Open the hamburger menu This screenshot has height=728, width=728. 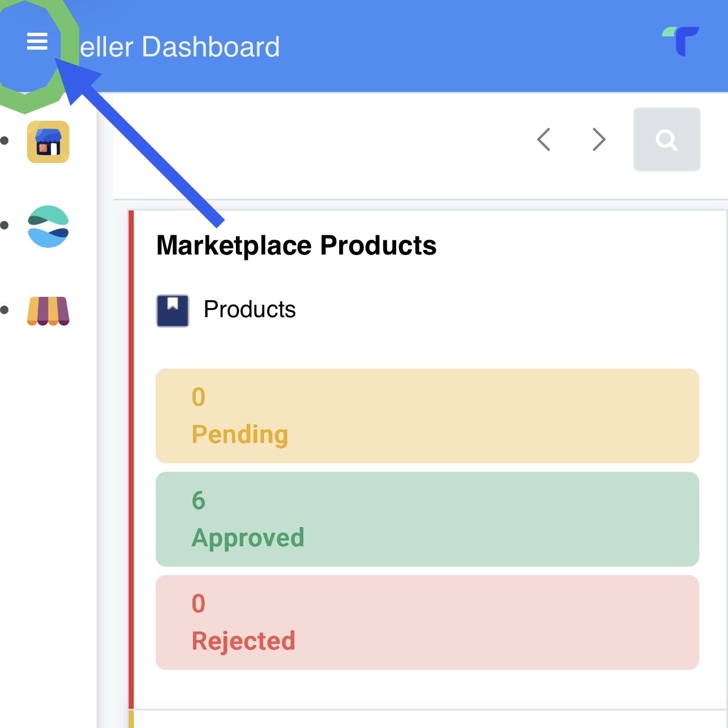[37, 41]
